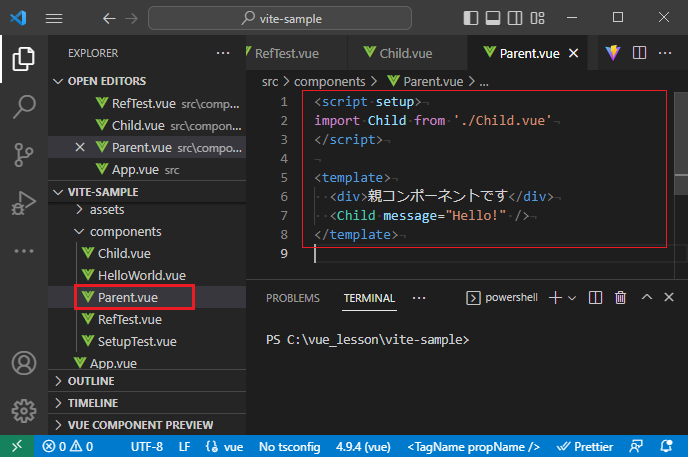Open Explorer views and more actions ellipsis

tap(223, 53)
